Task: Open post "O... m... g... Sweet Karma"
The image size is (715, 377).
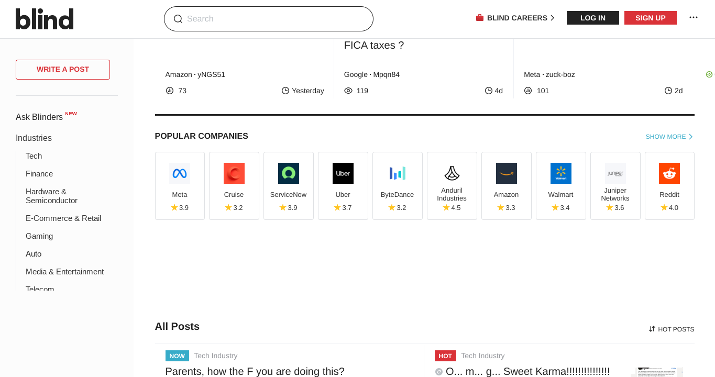Action: click(527, 371)
